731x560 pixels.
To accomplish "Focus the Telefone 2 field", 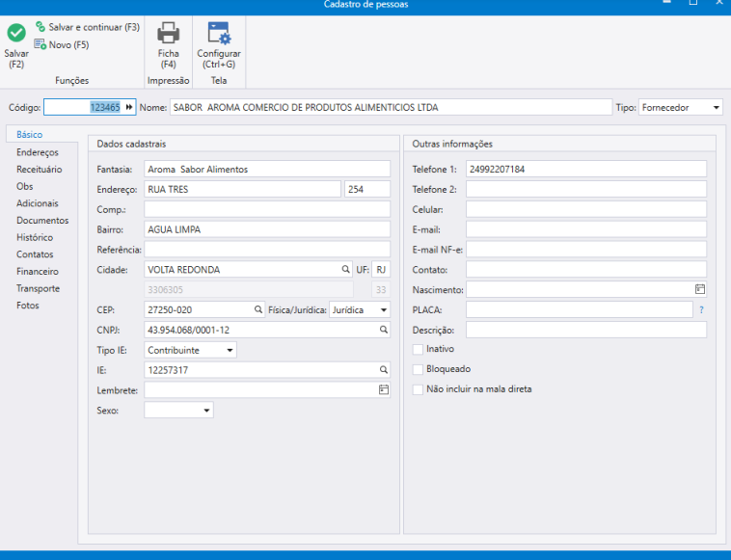I will (x=586, y=189).
